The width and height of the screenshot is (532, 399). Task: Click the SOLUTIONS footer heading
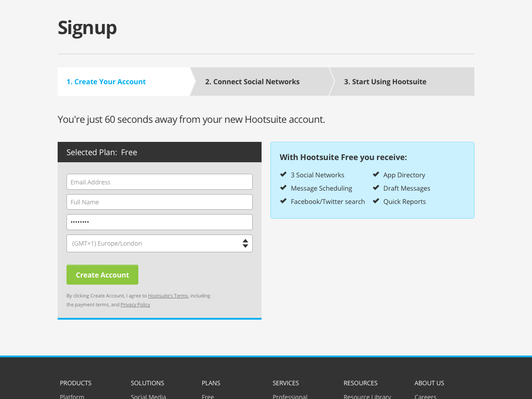148,383
